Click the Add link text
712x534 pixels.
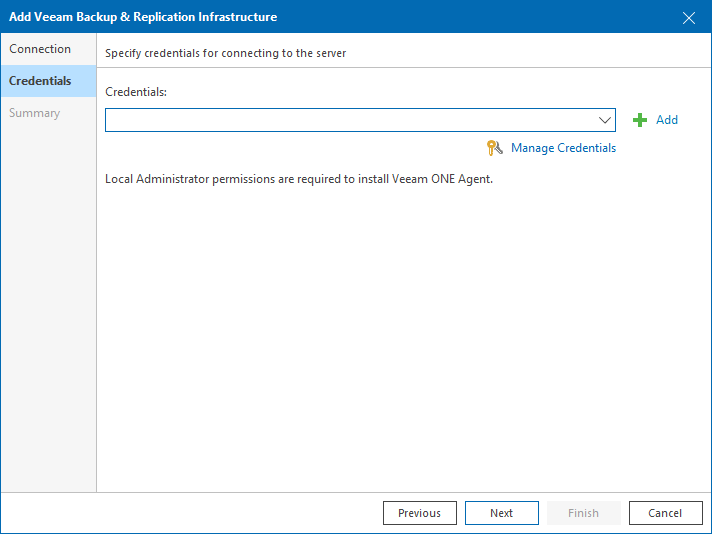667,120
